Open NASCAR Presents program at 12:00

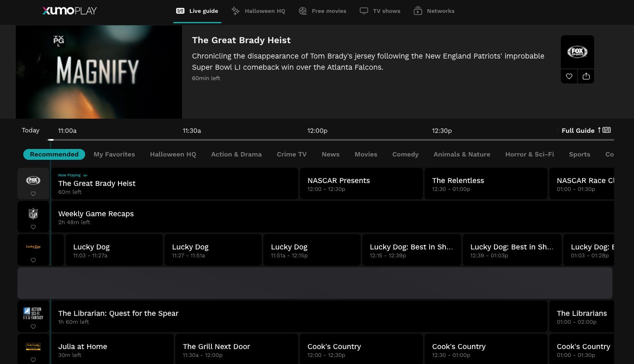[x=361, y=184]
